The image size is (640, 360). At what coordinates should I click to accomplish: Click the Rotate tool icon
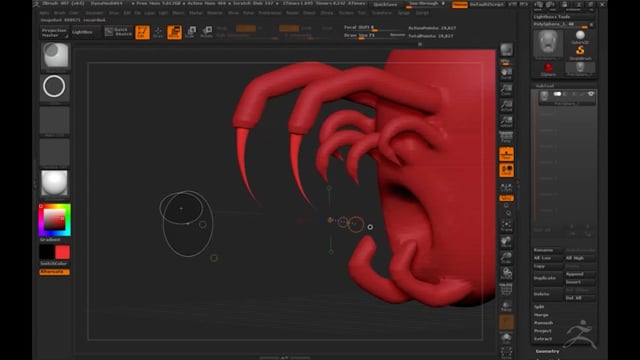[x=207, y=32]
